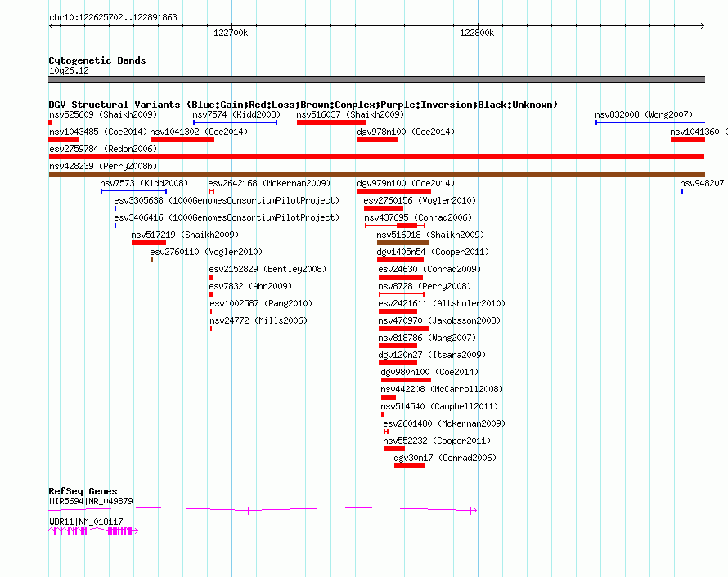
Task: Open nsv442208 (McCarroll2008) label
Action: (x=442, y=389)
